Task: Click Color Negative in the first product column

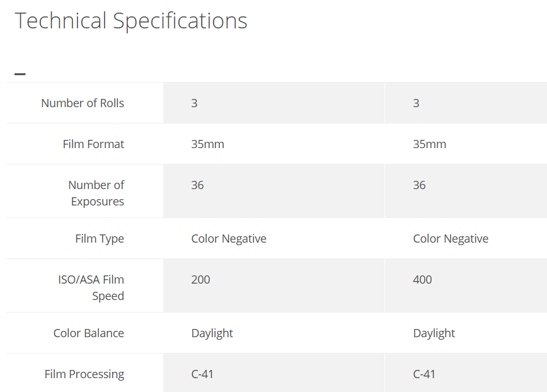Action: [x=229, y=238]
